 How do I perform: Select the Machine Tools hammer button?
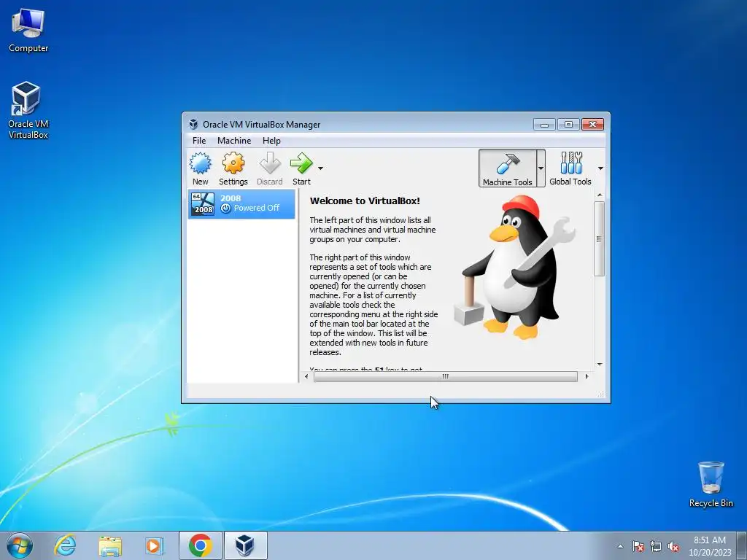tap(508, 168)
